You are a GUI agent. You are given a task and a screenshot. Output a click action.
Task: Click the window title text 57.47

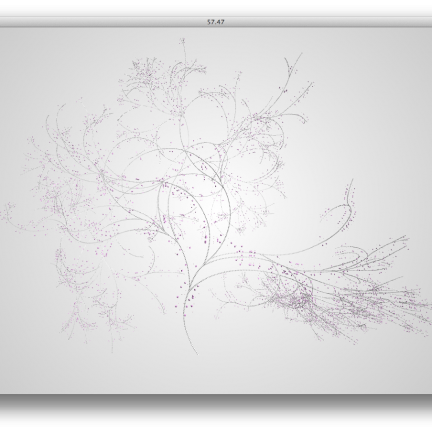tap(216, 22)
